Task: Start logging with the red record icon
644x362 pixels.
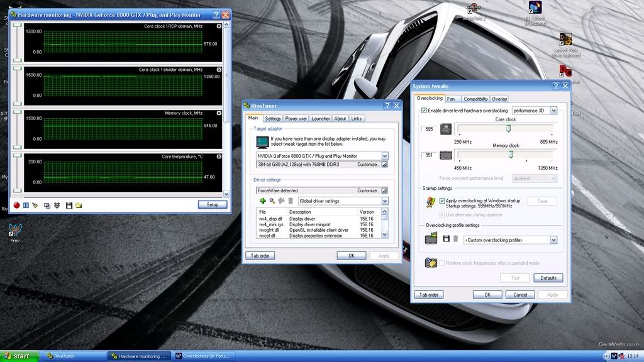Action: [x=16, y=206]
